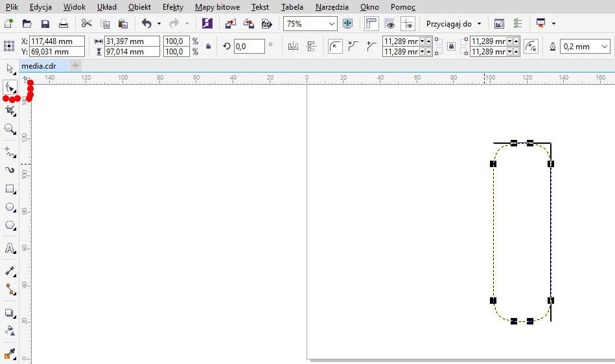Toggle the corner radius lock

450,47
